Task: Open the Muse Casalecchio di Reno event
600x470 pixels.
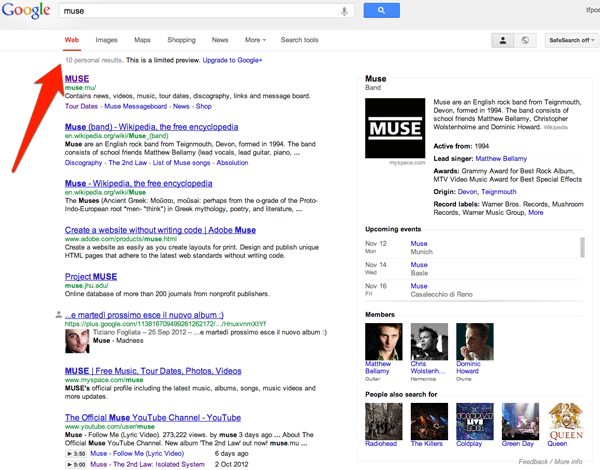Action: (419, 286)
